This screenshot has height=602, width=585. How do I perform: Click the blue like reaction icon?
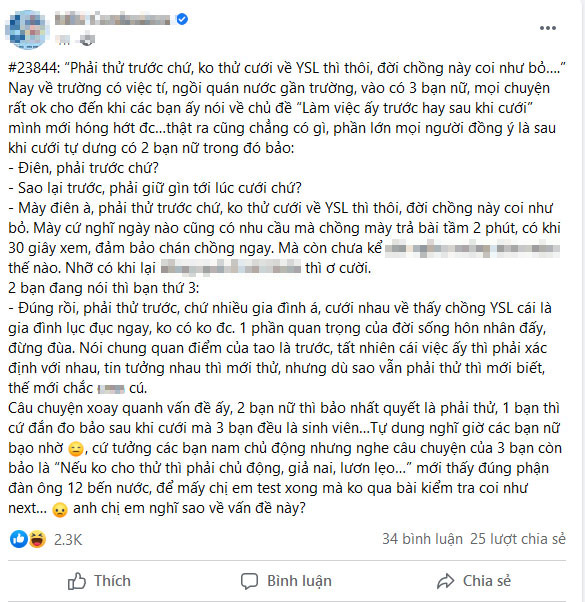(x=19, y=539)
